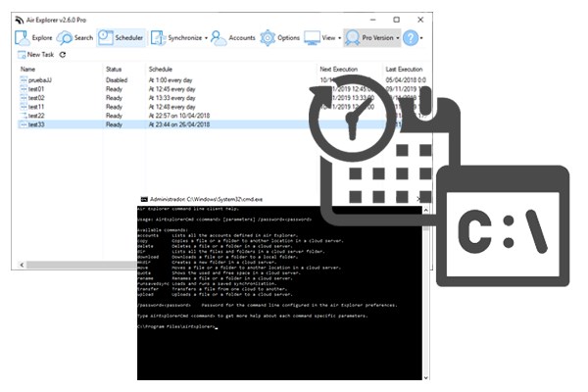
Task: Open the Explore view
Action: [33, 37]
